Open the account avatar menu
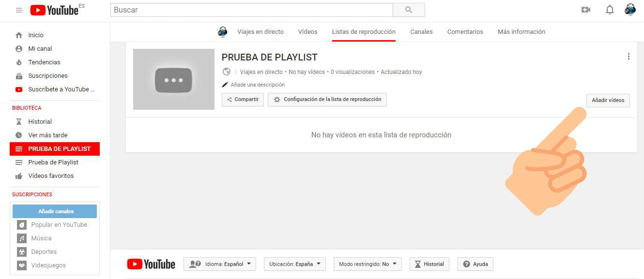Viewport: 644px width, 279px height. click(630, 10)
